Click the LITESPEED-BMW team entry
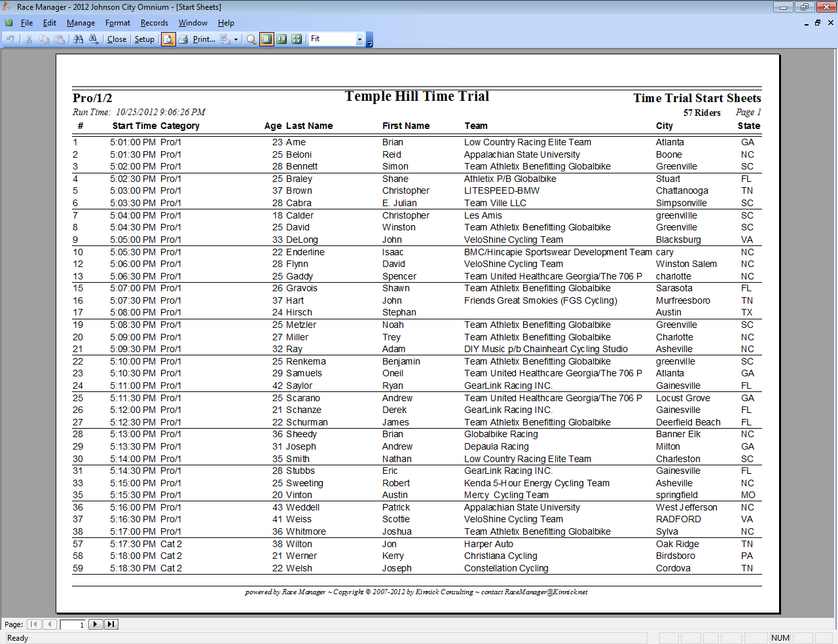The height and width of the screenshot is (644, 838). tap(501, 190)
